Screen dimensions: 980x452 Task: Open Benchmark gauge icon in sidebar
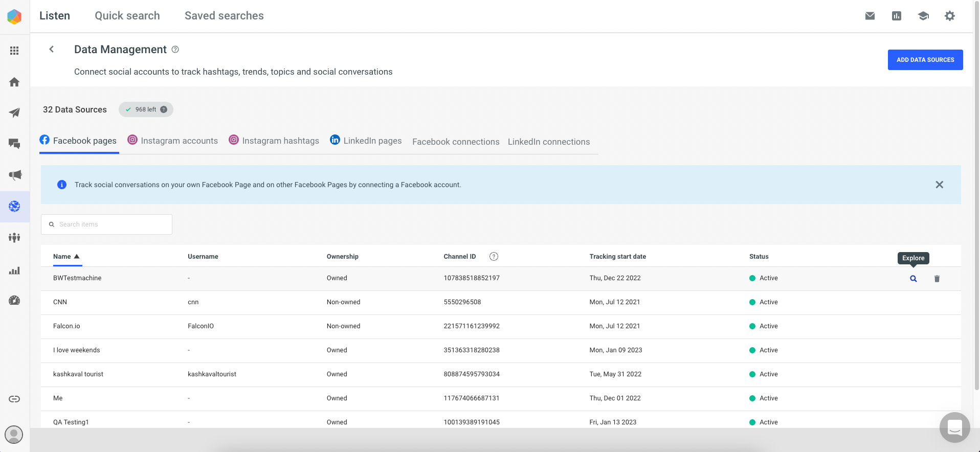14,301
